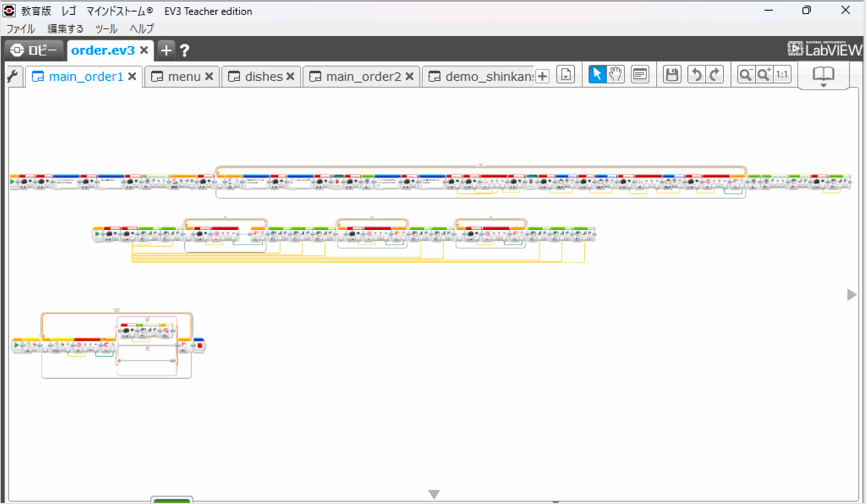Reset zoom to 1:1
The width and height of the screenshot is (866, 504).
click(x=782, y=75)
